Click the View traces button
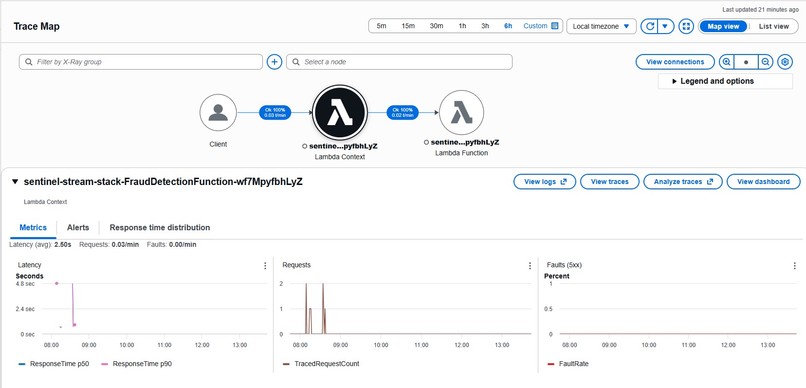This screenshot has width=806, height=388. coord(610,181)
